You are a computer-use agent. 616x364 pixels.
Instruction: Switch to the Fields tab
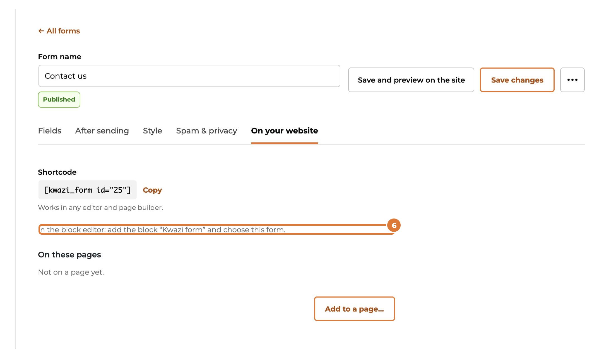[x=49, y=131]
